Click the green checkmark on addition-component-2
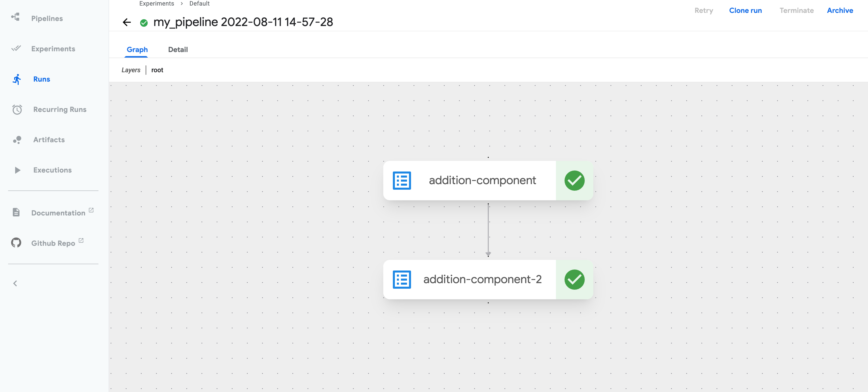868x392 pixels. pos(574,279)
